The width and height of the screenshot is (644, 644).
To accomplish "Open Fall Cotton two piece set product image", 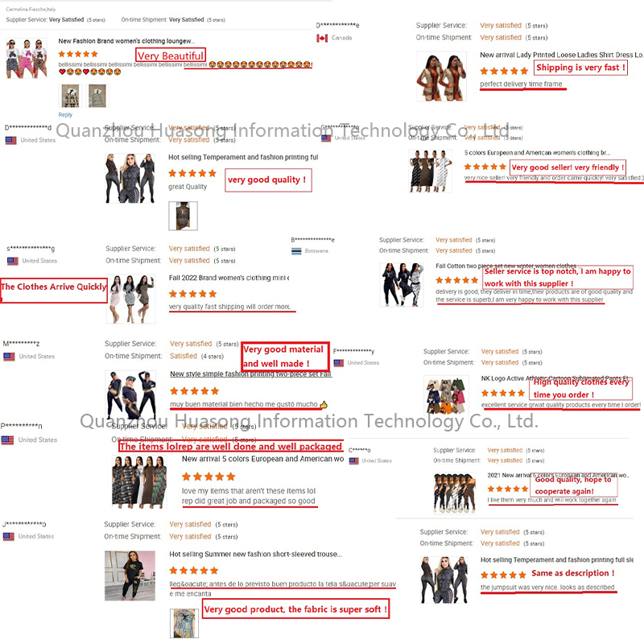I will (402, 285).
